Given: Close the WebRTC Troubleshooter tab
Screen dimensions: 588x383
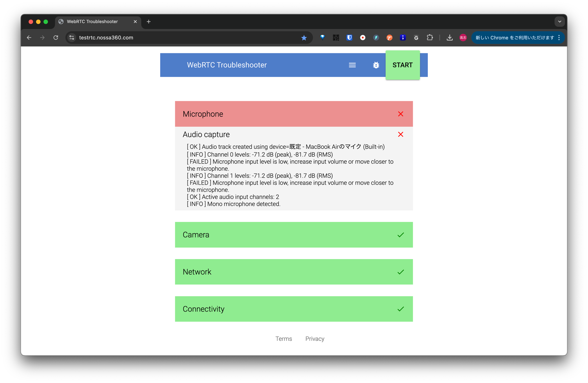Looking at the screenshot, I should tap(135, 22).
